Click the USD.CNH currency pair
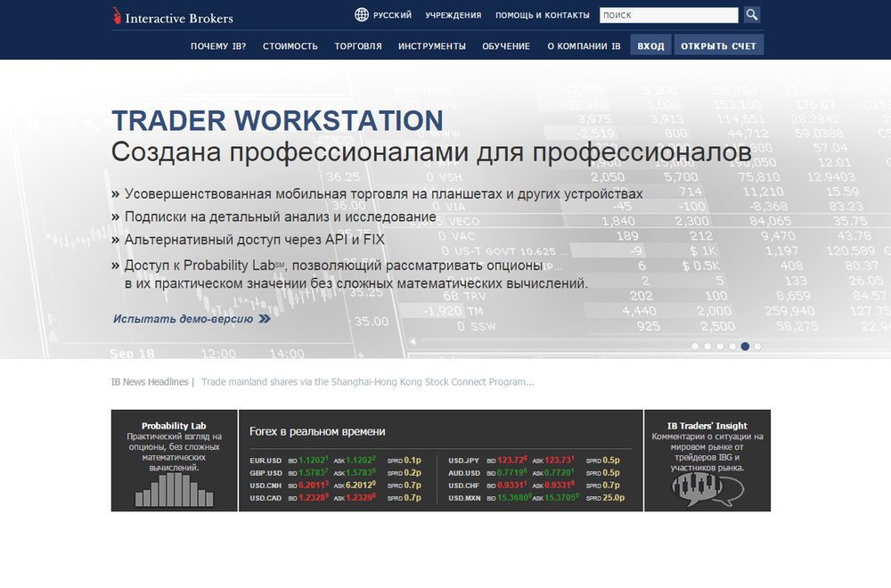 click(x=266, y=486)
